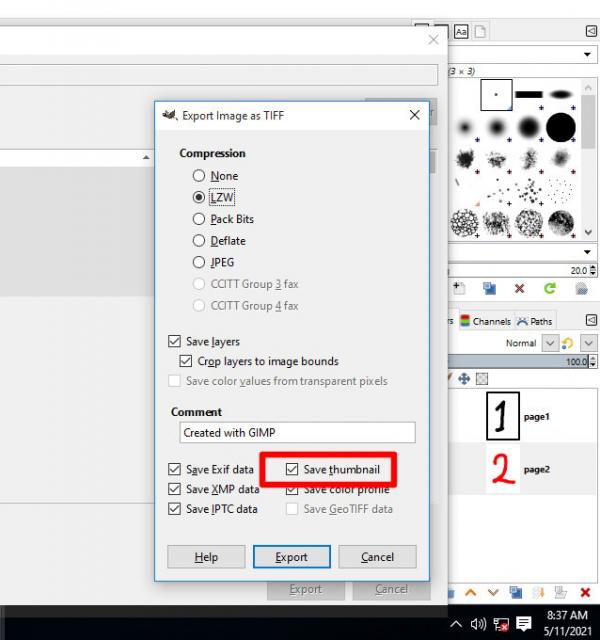Select JPEG compression
This screenshot has width=600, height=640.
[213, 262]
